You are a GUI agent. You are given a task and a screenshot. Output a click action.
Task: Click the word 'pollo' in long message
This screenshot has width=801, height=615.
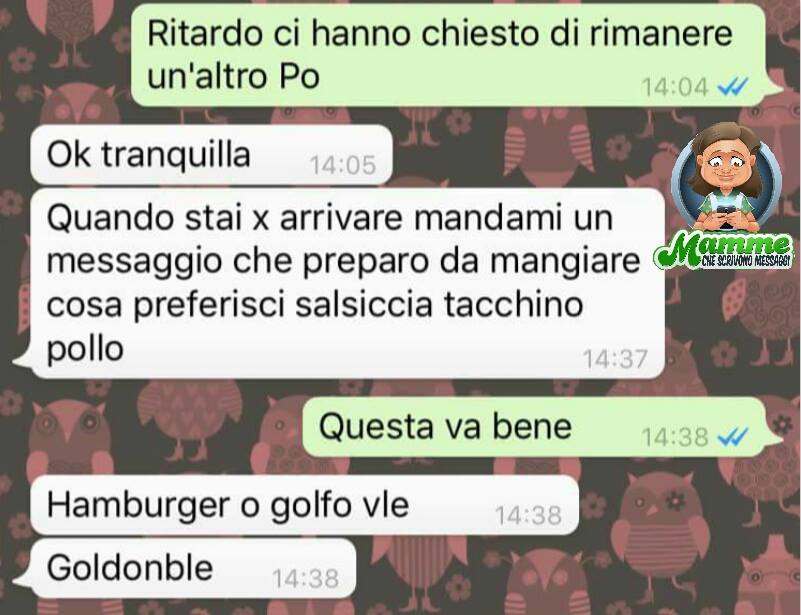[85, 350]
